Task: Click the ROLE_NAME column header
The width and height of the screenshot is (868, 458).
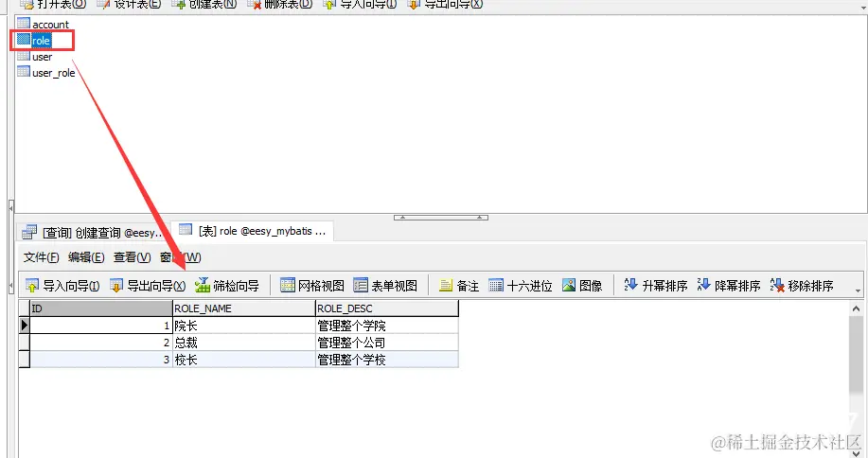Action: 243,308
